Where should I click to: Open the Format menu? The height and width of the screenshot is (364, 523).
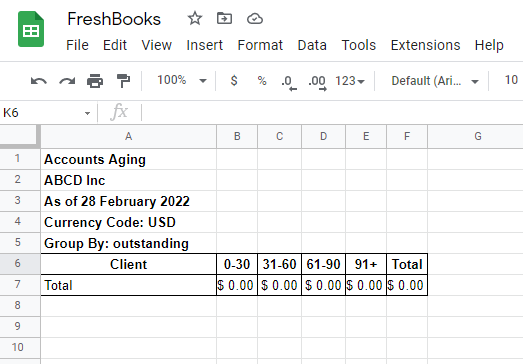coord(260,45)
